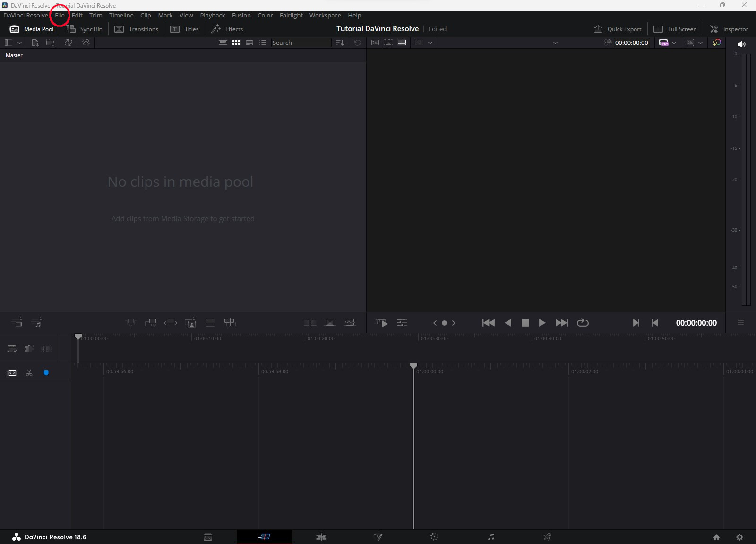The image size is (756, 544).
Task: Click the sync clips icon
Action: click(x=69, y=43)
